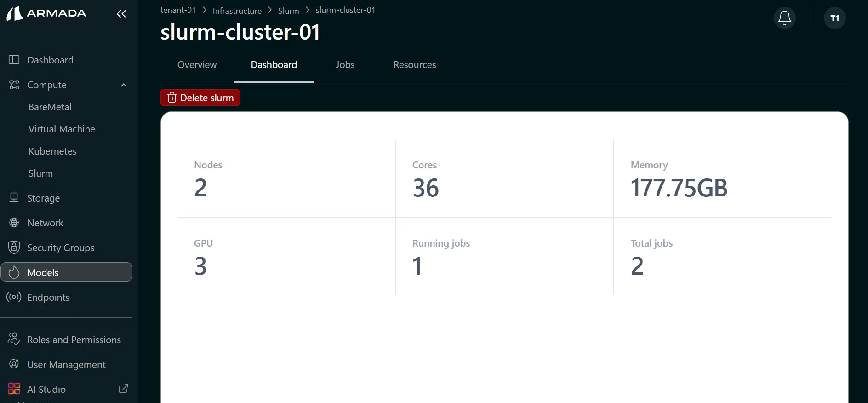Click the Cores value 36
Image resolution: width=868 pixels, height=403 pixels.
426,188
